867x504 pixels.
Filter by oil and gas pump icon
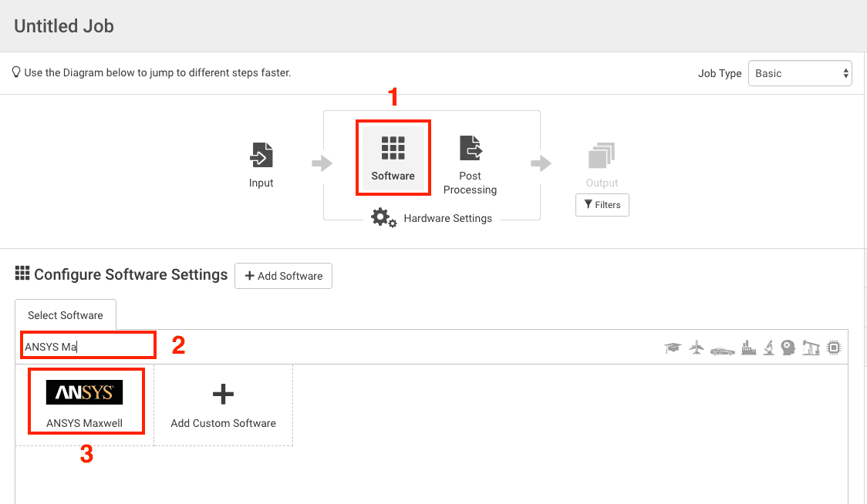[811, 348]
